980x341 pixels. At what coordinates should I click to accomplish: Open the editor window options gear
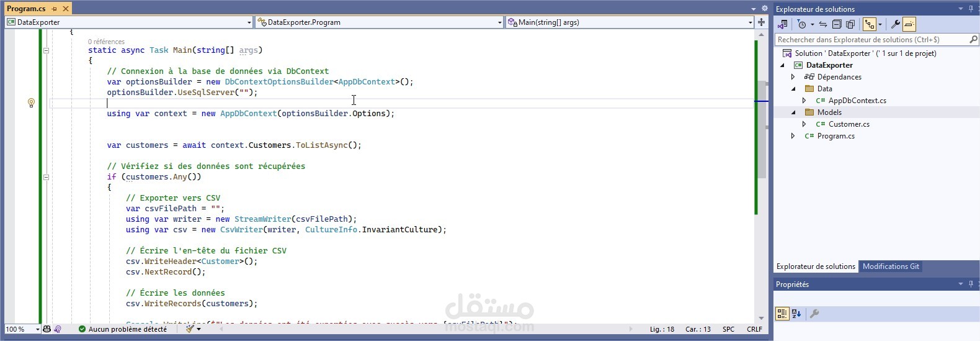pyautogui.click(x=764, y=9)
